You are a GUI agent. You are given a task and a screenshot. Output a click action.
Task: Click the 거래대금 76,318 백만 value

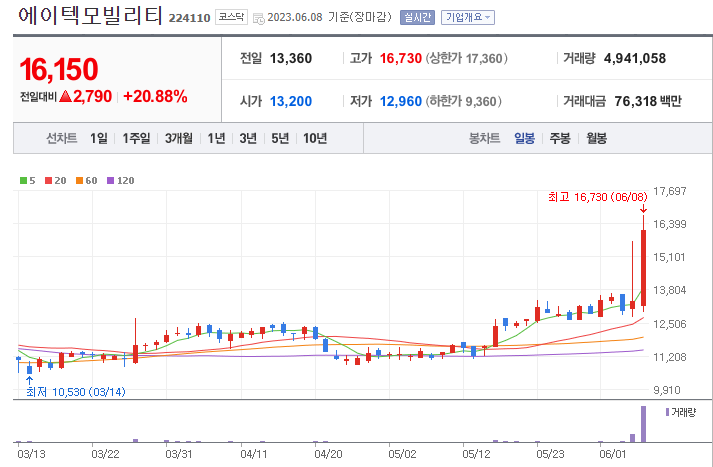click(x=648, y=101)
